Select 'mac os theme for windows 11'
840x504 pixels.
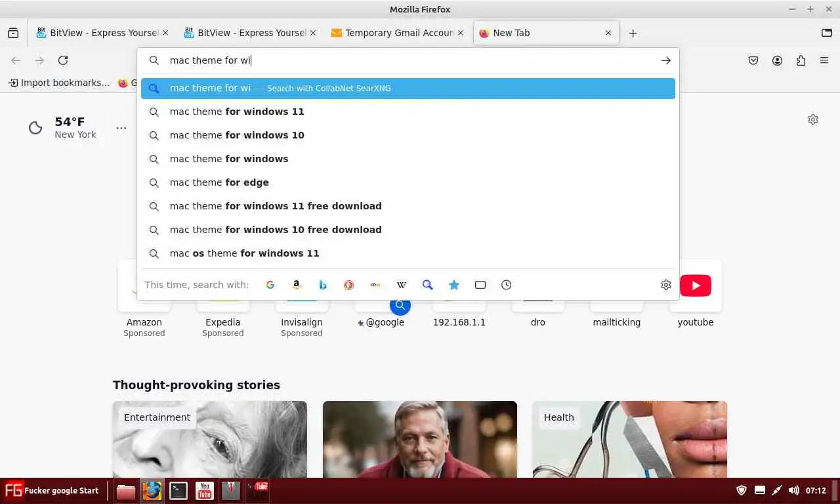pos(408,253)
